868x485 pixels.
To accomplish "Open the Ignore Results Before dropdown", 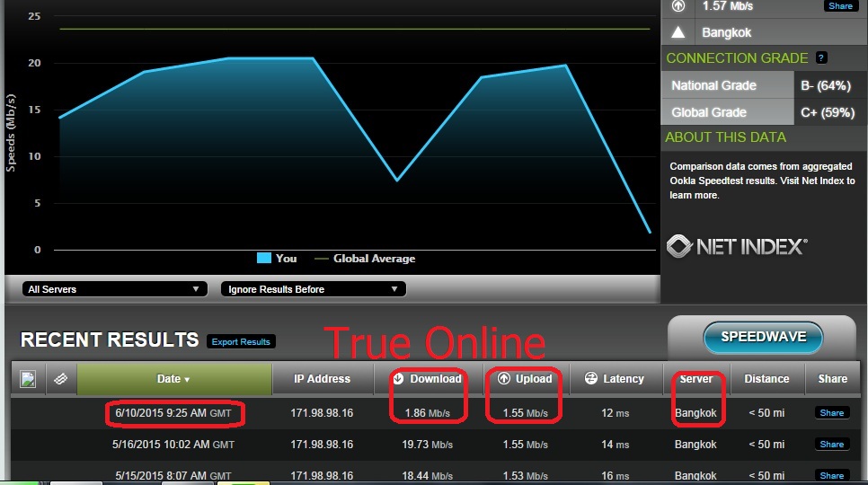I will click(x=314, y=288).
